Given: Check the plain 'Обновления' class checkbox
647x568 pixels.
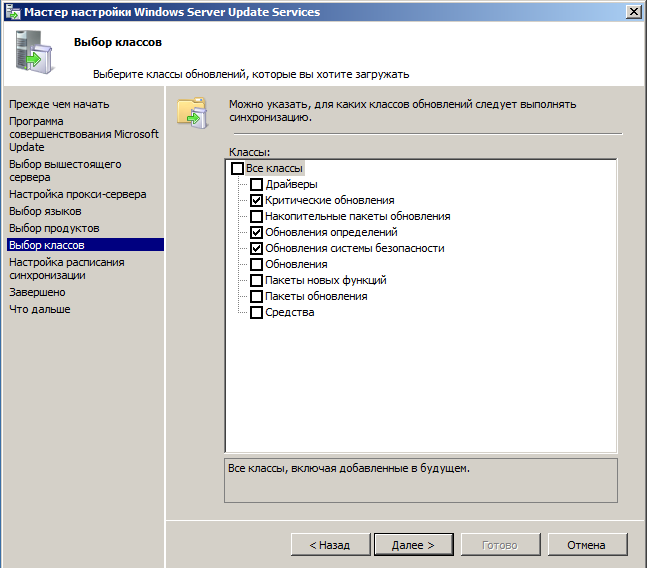Looking at the screenshot, I should 256,264.
